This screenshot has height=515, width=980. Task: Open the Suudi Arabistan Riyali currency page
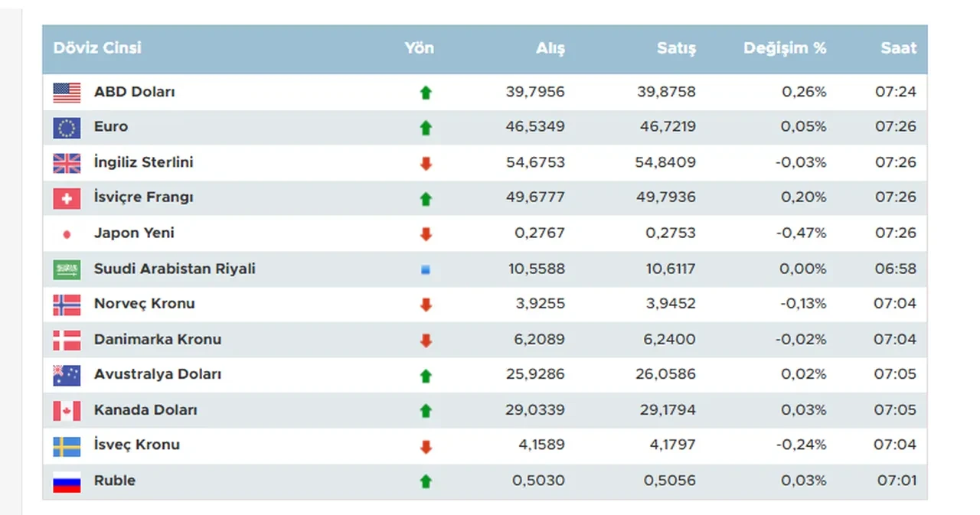[175, 269]
